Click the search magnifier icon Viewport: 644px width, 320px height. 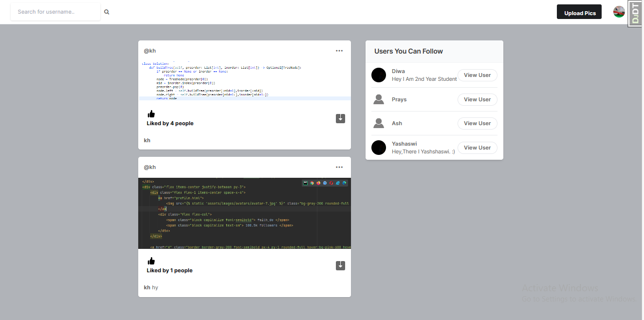[107, 12]
